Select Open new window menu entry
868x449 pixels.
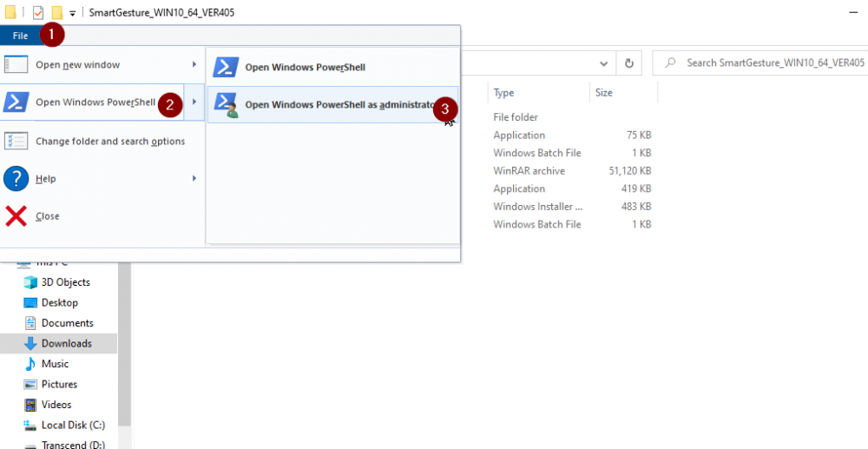(x=102, y=65)
